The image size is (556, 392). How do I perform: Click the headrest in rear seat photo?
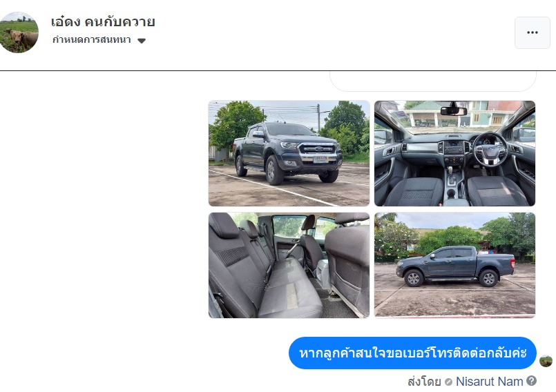click(223, 225)
